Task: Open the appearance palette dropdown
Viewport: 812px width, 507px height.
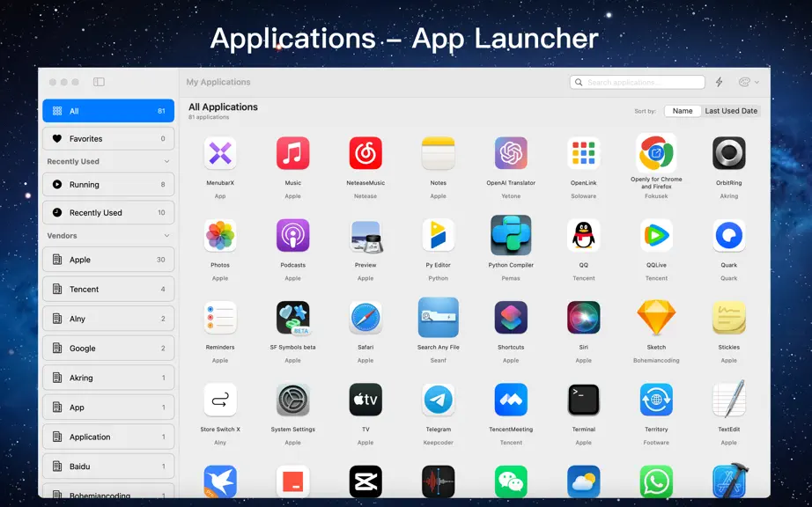Action: [x=749, y=82]
